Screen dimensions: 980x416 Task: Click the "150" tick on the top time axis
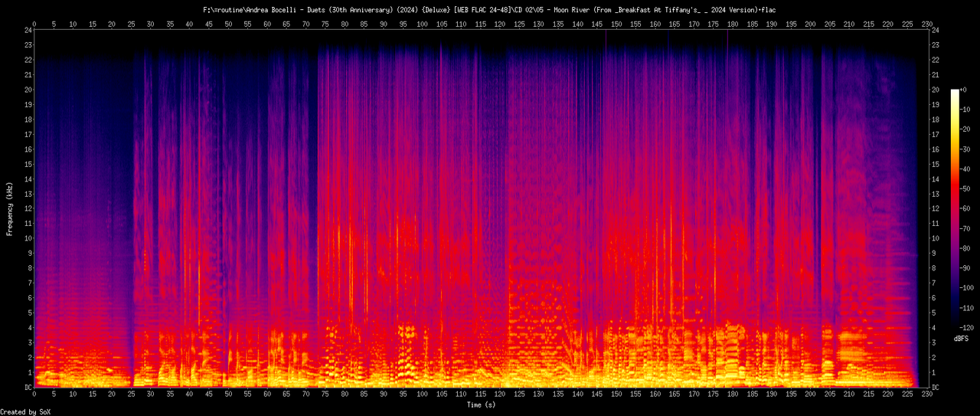(x=616, y=24)
